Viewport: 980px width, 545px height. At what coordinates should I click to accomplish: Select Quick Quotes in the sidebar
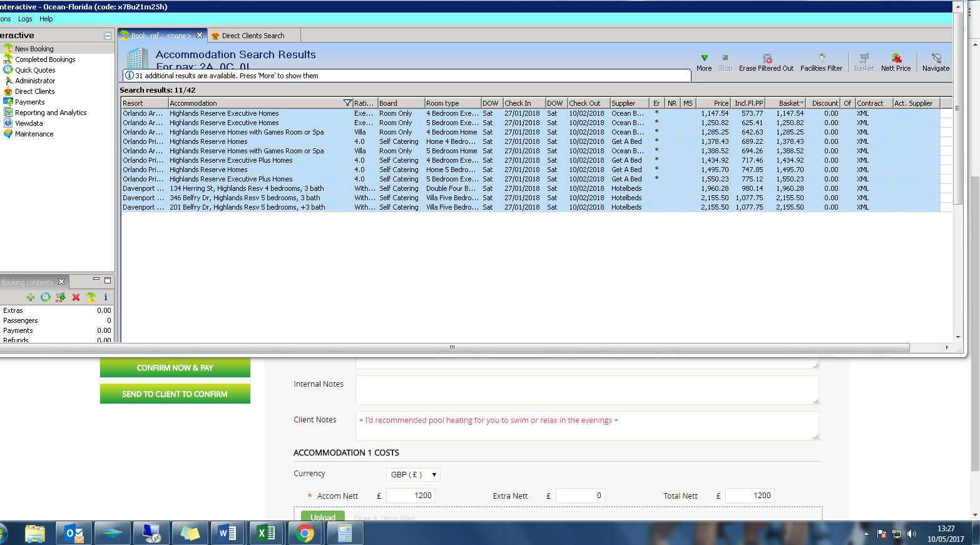(35, 70)
